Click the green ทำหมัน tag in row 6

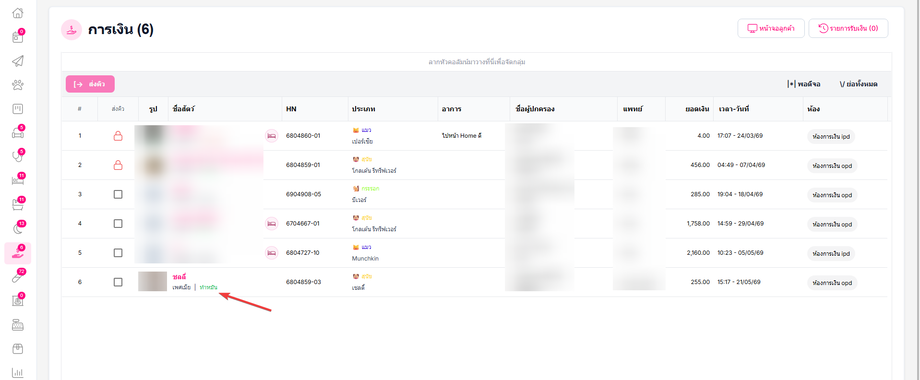[x=208, y=287]
